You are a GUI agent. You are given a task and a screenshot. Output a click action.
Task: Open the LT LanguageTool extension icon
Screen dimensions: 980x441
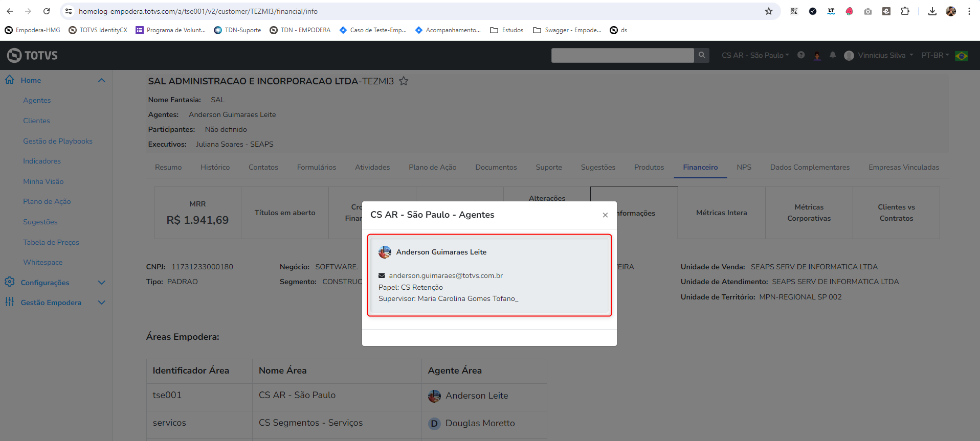(x=831, y=11)
